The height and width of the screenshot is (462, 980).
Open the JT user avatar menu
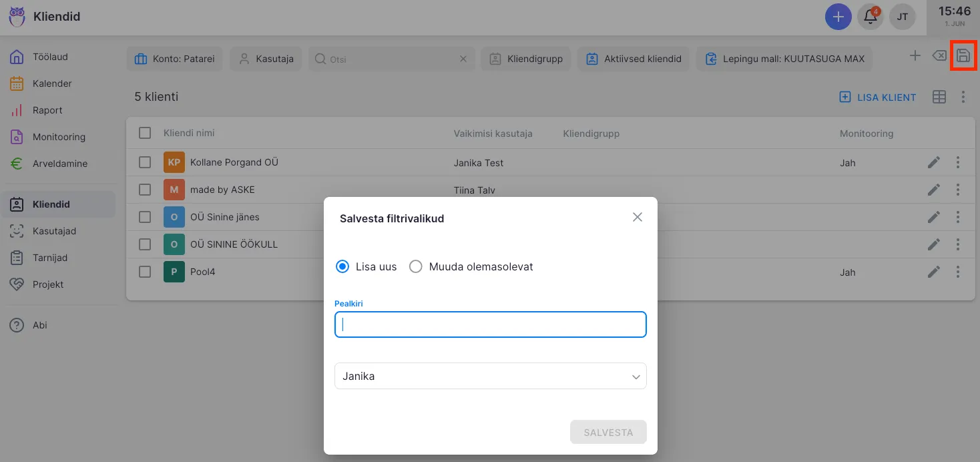(x=902, y=17)
